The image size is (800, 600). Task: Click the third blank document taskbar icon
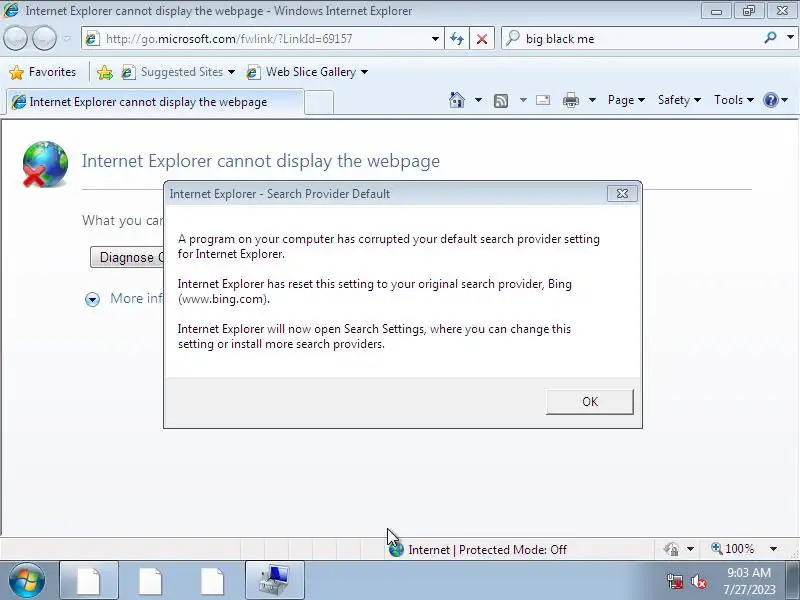coord(212,581)
